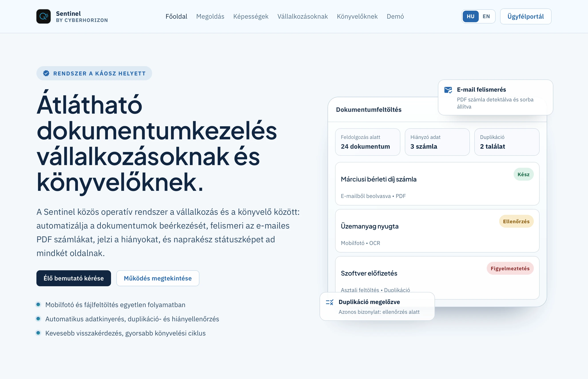Click the Duplikáció megelőzve notification title
The height and width of the screenshot is (379, 588).
[369, 302]
